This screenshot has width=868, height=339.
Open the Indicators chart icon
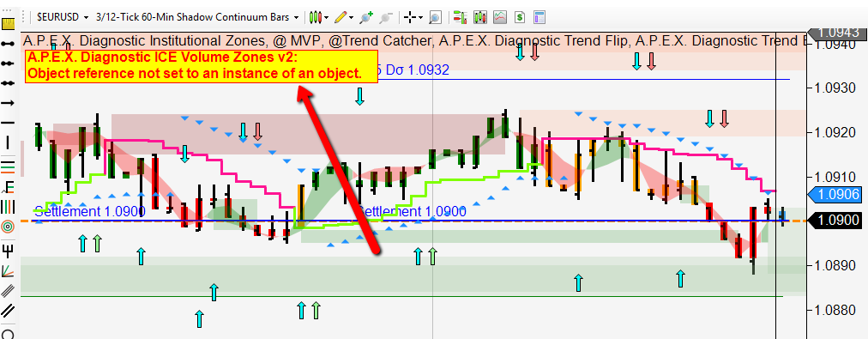click(500, 18)
